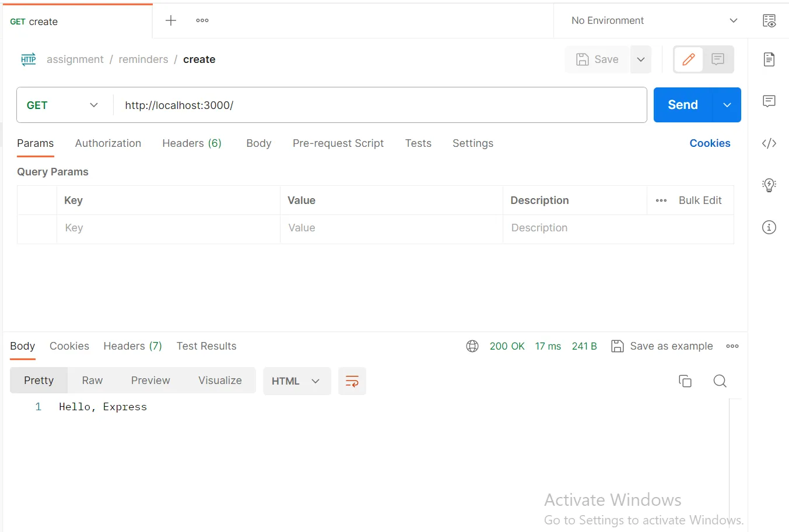Expand the Send button dropdown arrow
This screenshot has height=532, width=789.
727,105
